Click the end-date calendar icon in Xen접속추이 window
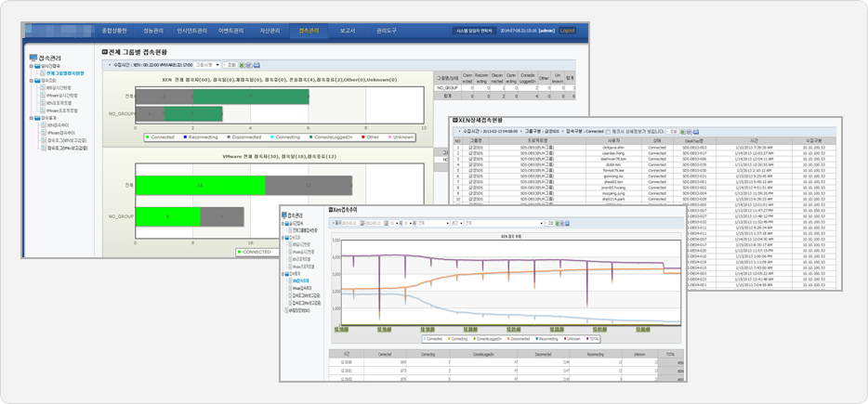This screenshot has height=404, width=868. 387,224
